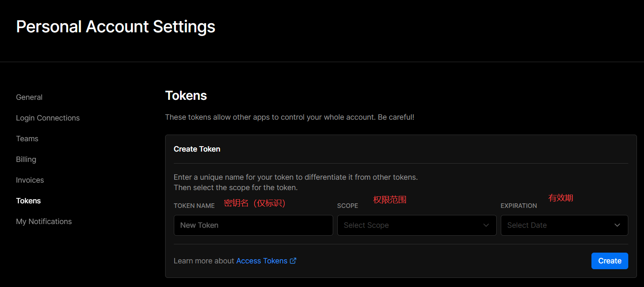Follow the Access Tokens link
This screenshot has width=644, height=287.
(262, 261)
